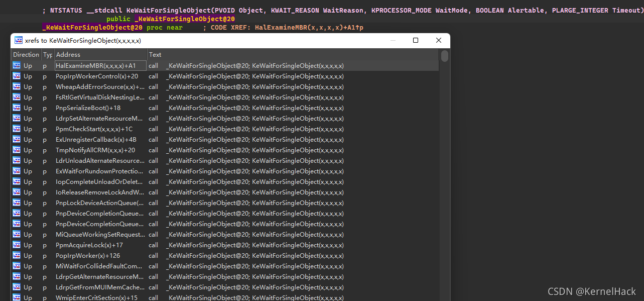Click the Up direction in the PopIrpWorkerControl row
Image resolution: width=644 pixels, height=301 pixels.
coord(28,76)
